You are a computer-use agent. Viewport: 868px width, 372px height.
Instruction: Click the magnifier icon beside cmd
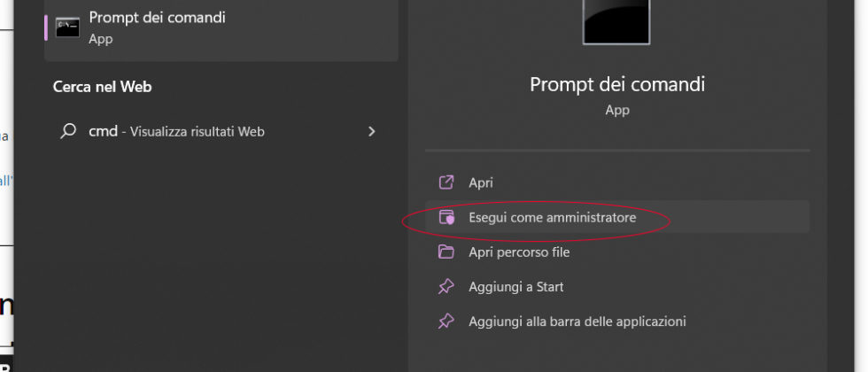click(x=67, y=131)
